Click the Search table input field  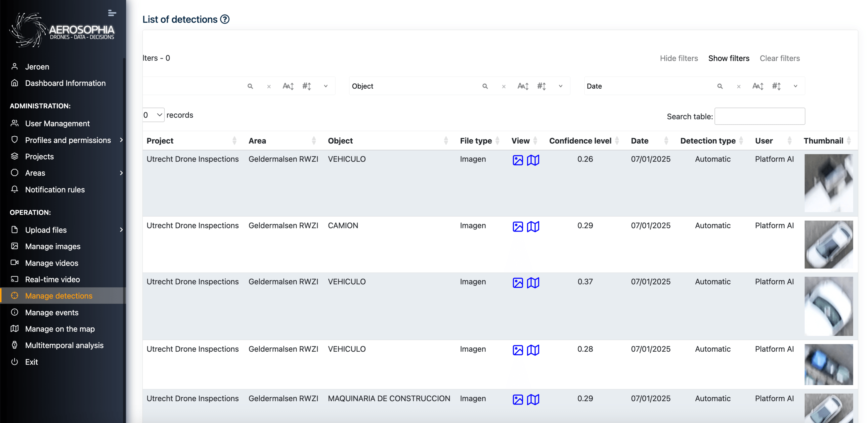click(759, 116)
